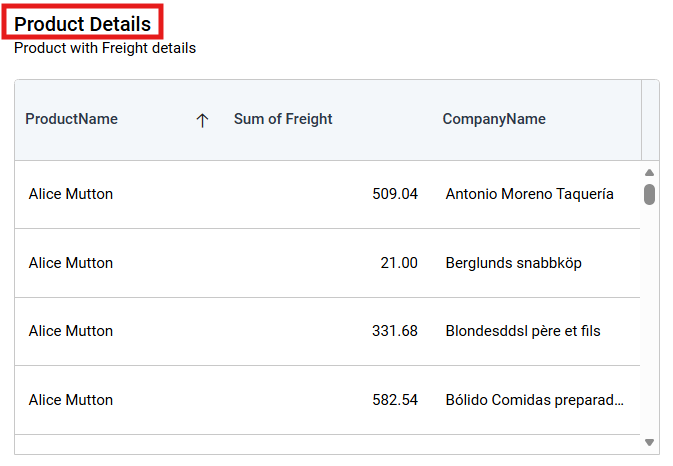
Task: Click the 'Product with Freight details' subtitle
Action: [x=105, y=48]
